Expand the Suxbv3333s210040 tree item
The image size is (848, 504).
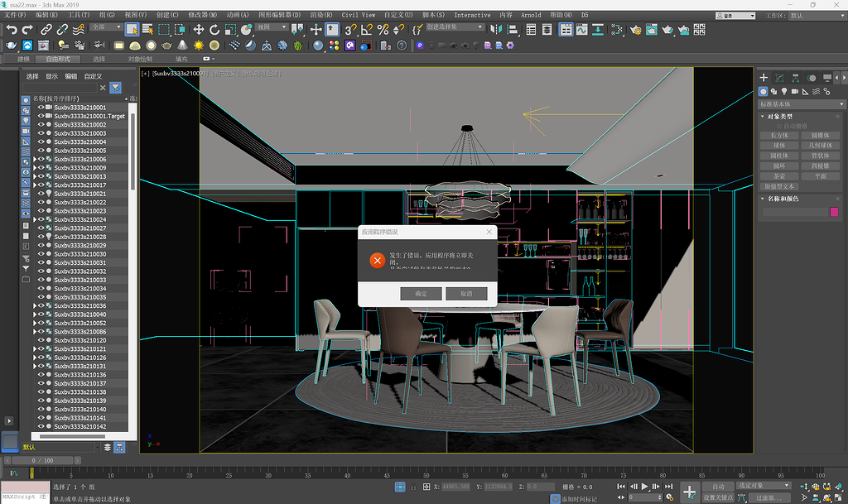tap(36, 315)
